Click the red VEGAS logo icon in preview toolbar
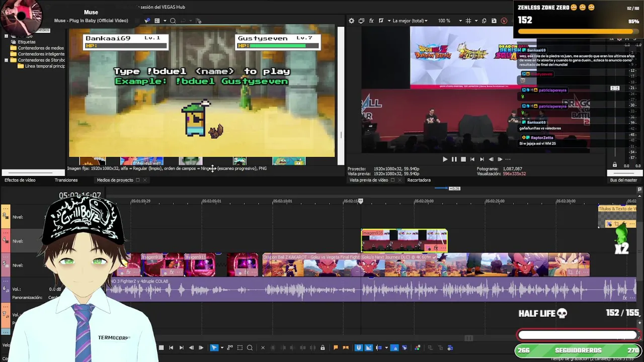 pyautogui.click(x=504, y=21)
